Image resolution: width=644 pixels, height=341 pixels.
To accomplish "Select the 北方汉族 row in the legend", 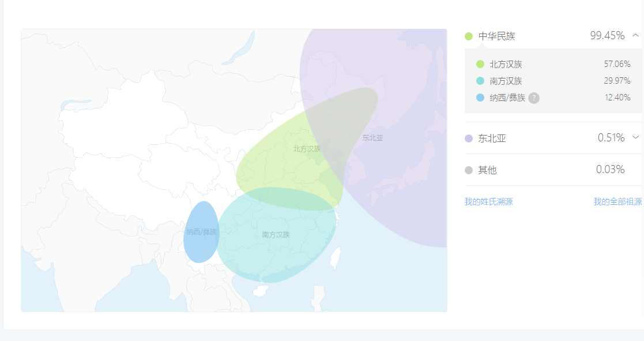I will pyautogui.click(x=553, y=64).
